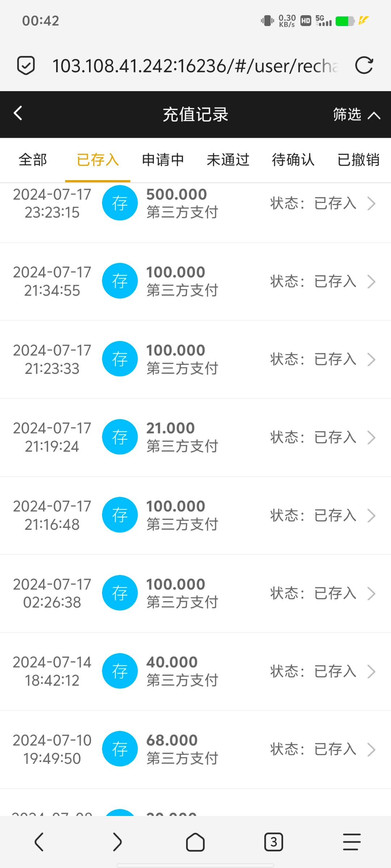Focus the browser address bar URL

[195, 66]
